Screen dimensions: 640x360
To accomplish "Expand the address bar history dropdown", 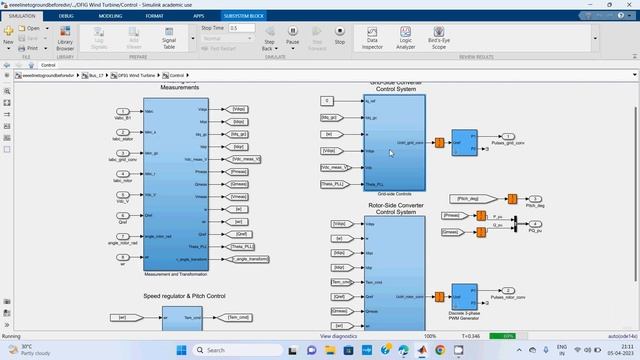I will [634, 75].
